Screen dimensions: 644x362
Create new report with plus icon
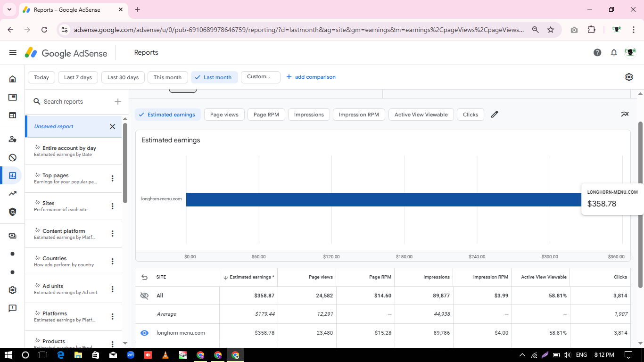point(118,101)
